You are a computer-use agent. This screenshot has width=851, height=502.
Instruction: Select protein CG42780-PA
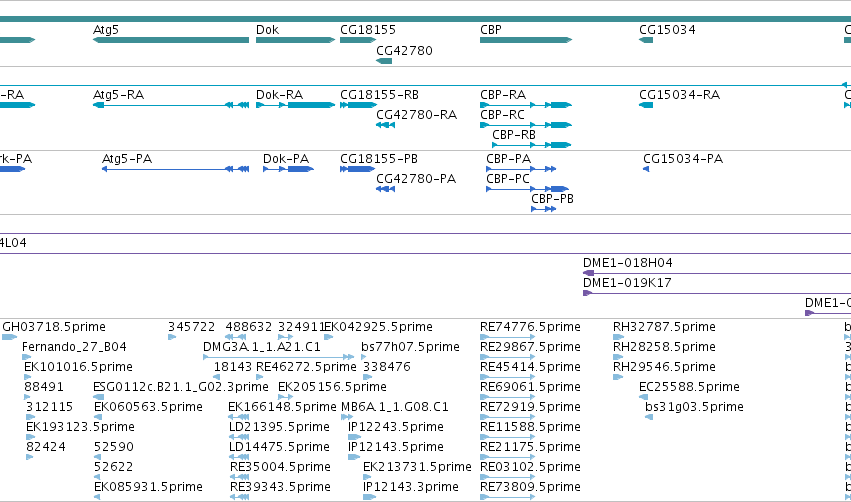click(x=385, y=189)
